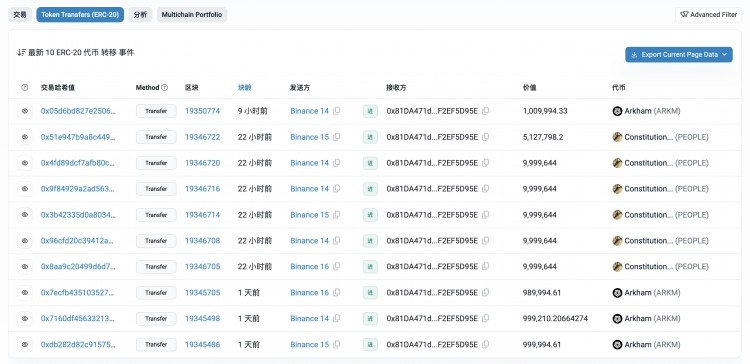Open block 19346722
Screen dimensions: 750x364
pos(202,137)
